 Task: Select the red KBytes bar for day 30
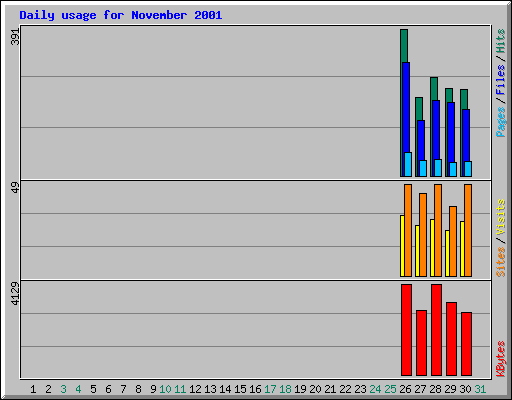tap(466, 344)
